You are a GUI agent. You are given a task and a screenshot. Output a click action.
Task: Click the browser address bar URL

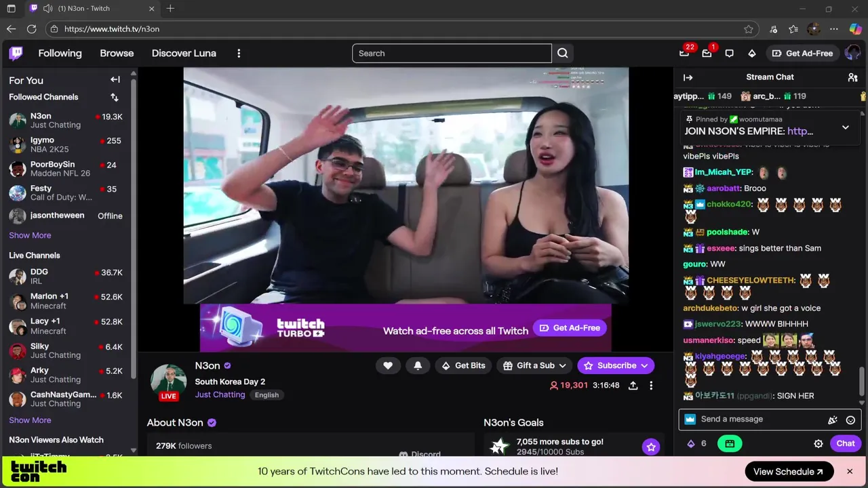(x=112, y=29)
